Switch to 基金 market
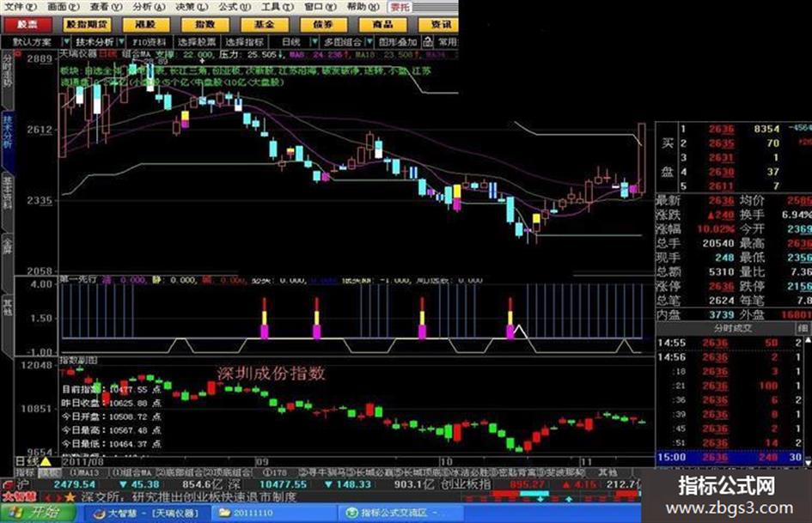 pyautogui.click(x=264, y=24)
